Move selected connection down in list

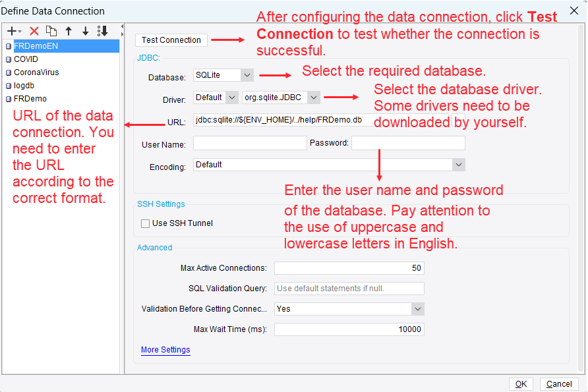(85, 31)
